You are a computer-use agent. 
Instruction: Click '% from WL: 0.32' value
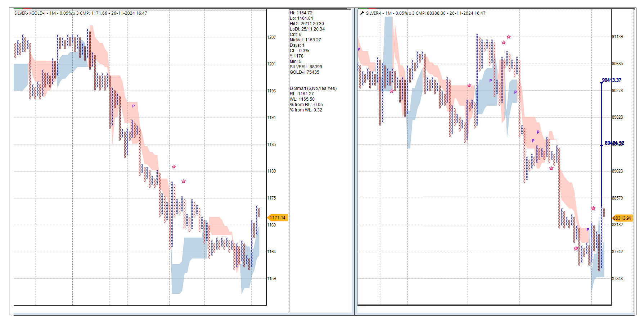click(306, 110)
